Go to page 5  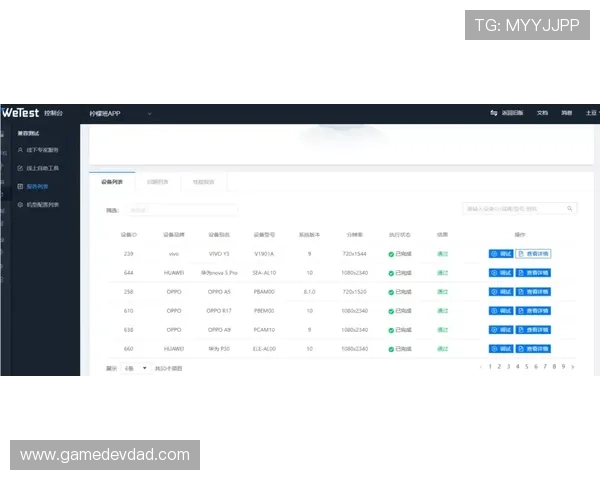527,367
